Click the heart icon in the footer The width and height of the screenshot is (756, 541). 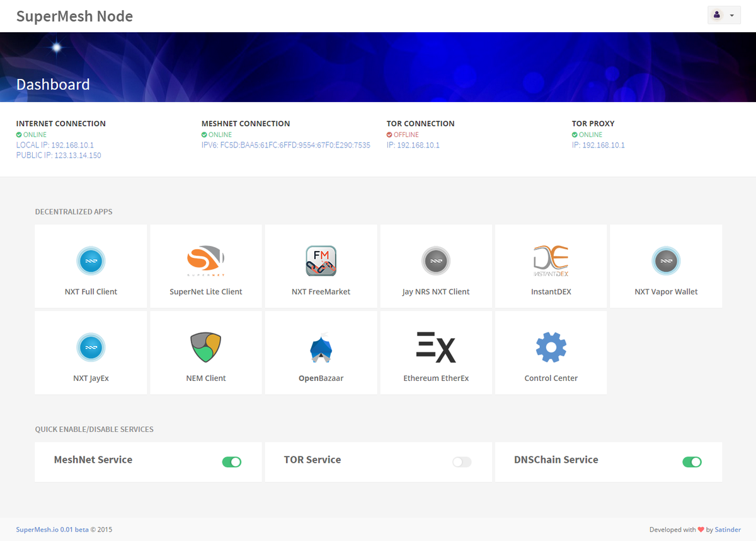(x=701, y=530)
